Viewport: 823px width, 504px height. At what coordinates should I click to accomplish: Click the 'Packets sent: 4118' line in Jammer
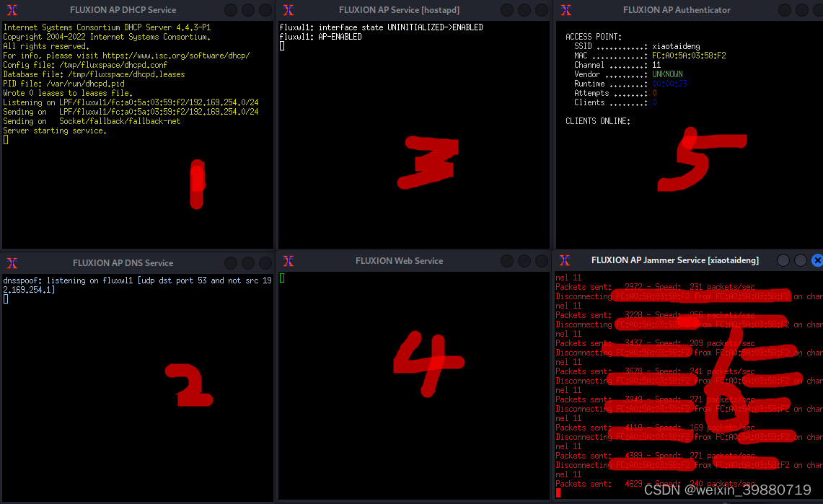pyautogui.click(x=655, y=428)
